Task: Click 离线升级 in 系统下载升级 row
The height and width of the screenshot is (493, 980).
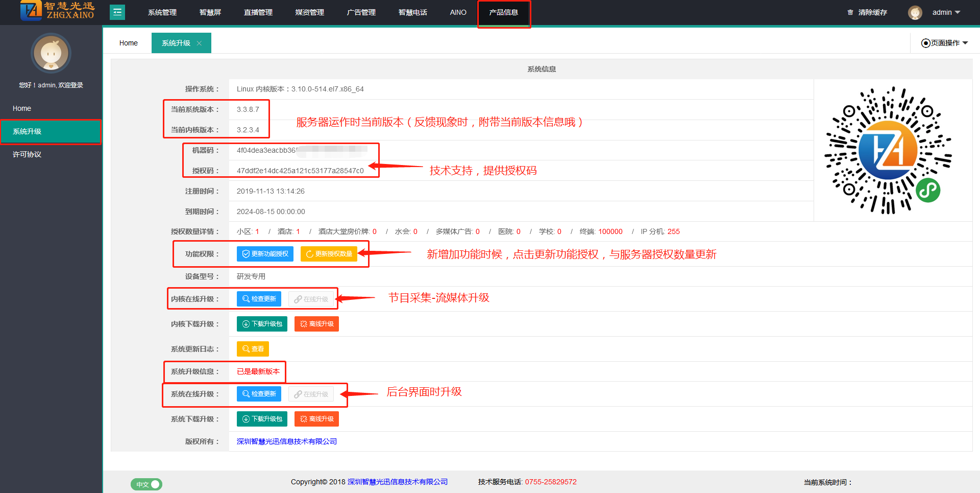Action: coord(316,419)
